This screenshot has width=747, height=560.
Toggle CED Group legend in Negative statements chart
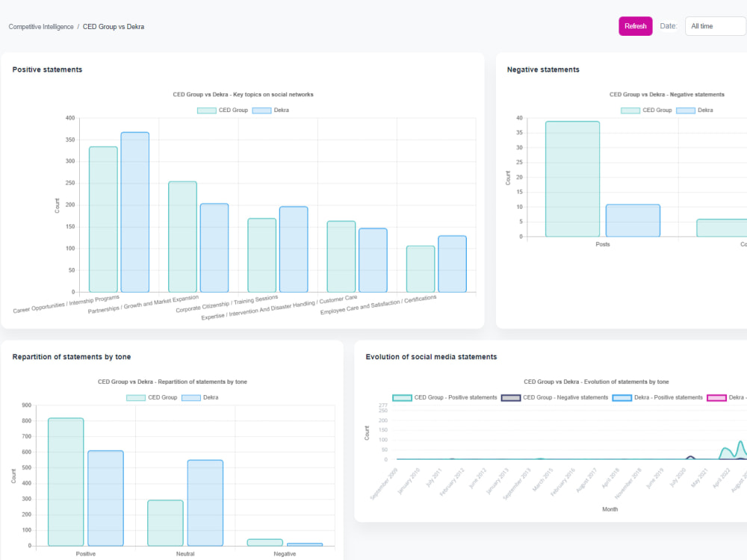point(646,110)
